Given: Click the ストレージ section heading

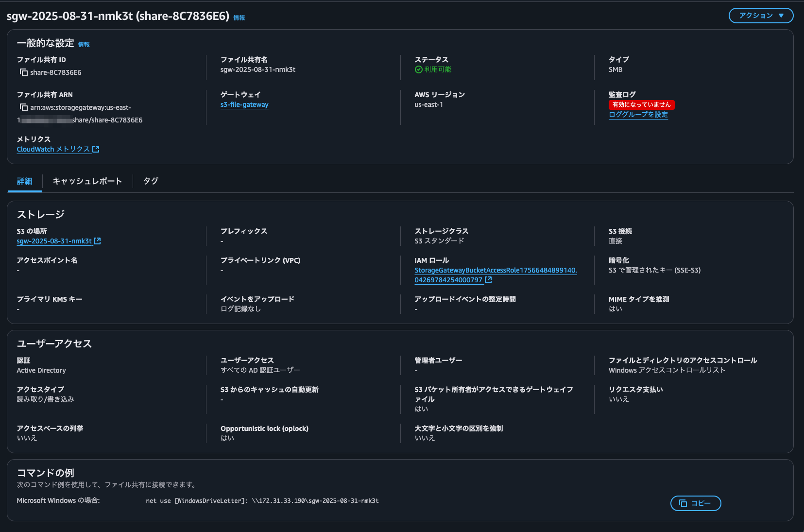Looking at the screenshot, I should (41, 214).
